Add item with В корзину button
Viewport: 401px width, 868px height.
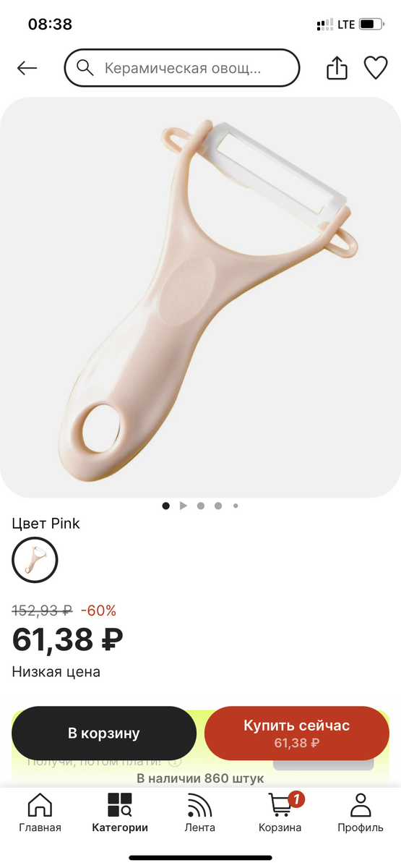(x=104, y=733)
